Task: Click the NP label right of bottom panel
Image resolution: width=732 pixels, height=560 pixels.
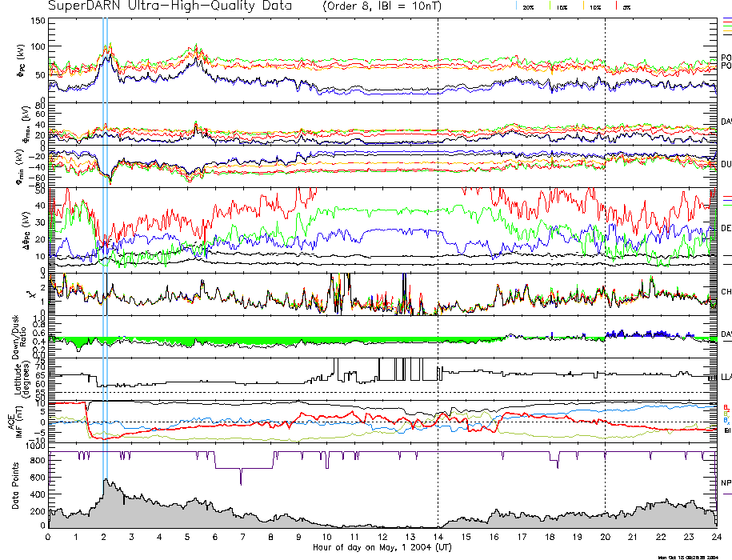Action: 726,483
